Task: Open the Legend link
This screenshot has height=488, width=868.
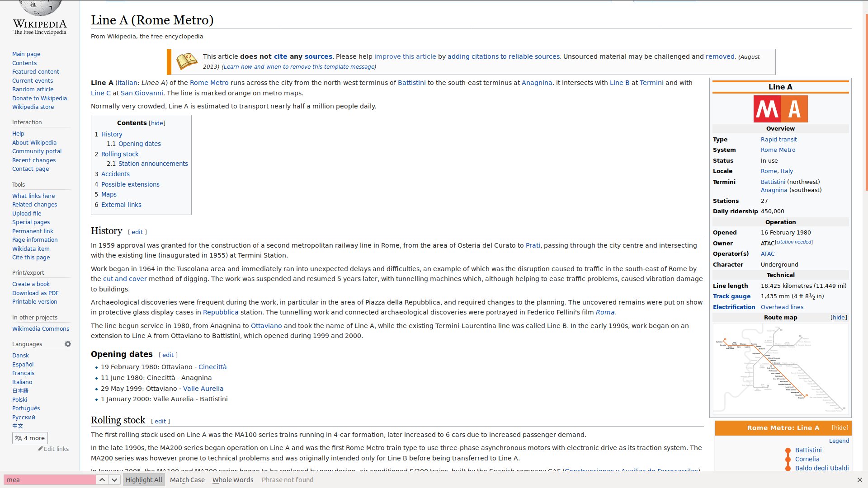Action: [839, 441]
